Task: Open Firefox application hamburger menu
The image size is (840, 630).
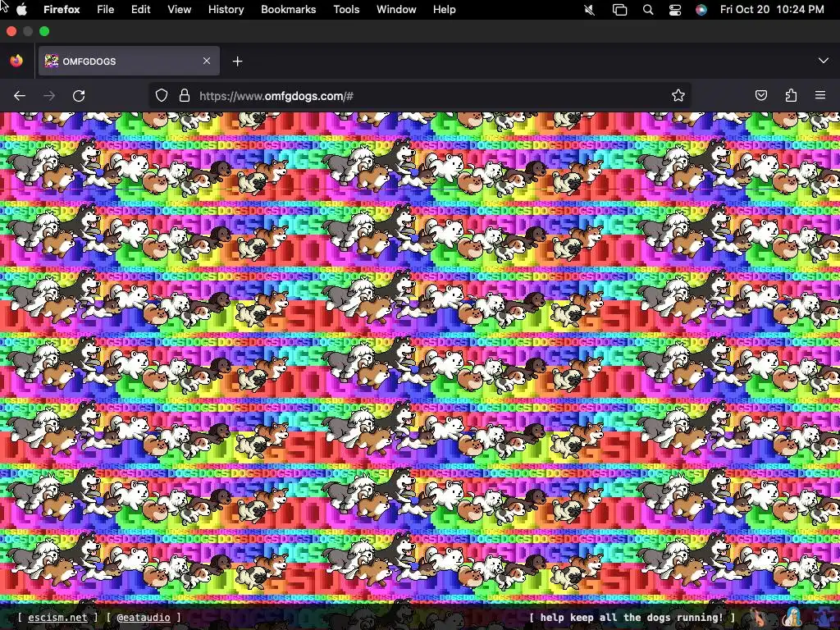Action: pyautogui.click(x=820, y=96)
